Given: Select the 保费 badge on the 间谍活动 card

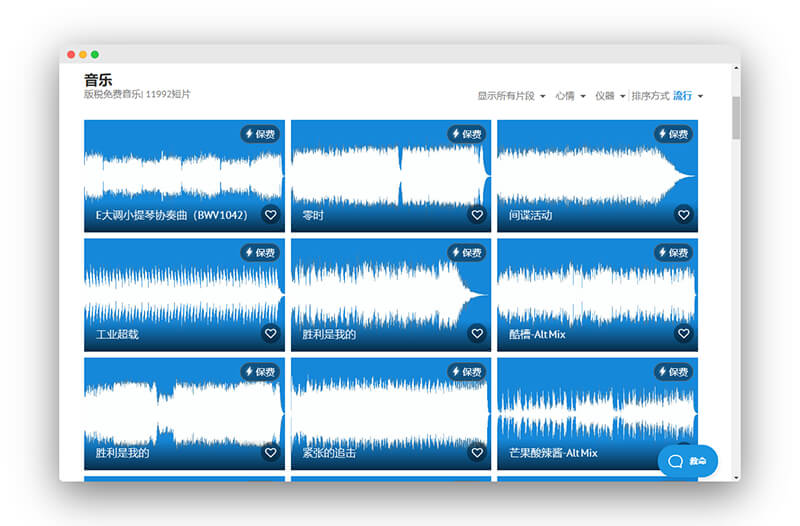Looking at the screenshot, I should click(x=673, y=134).
